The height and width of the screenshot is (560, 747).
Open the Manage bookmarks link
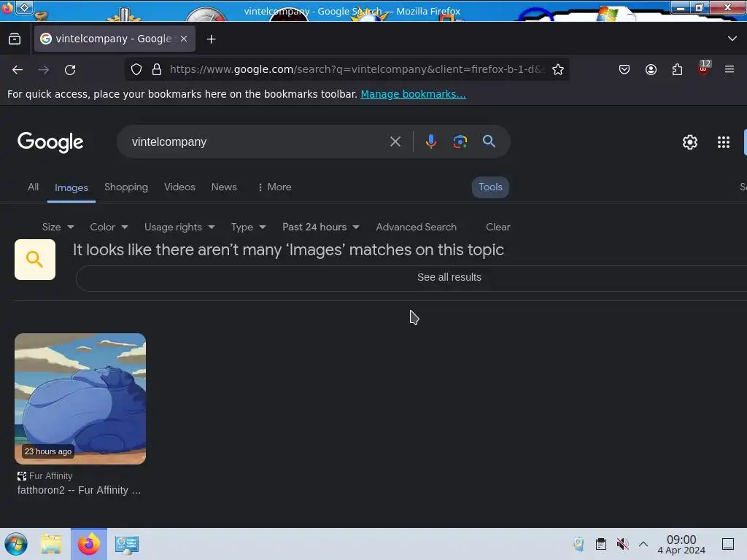point(413,94)
